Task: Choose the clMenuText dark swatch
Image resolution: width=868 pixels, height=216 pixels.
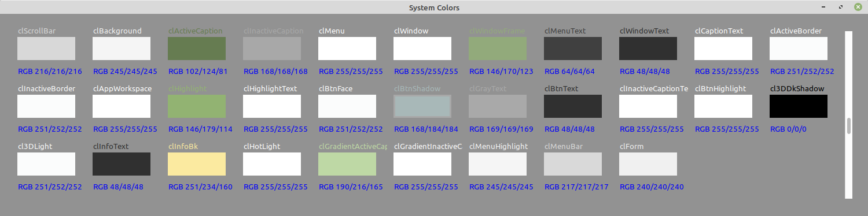Action: 573,49
